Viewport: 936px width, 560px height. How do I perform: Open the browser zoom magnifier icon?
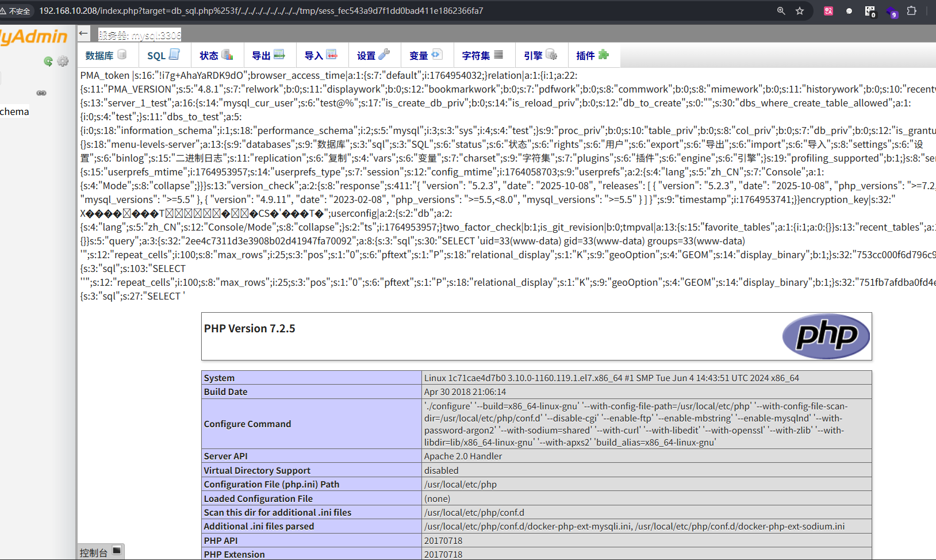pos(781,11)
